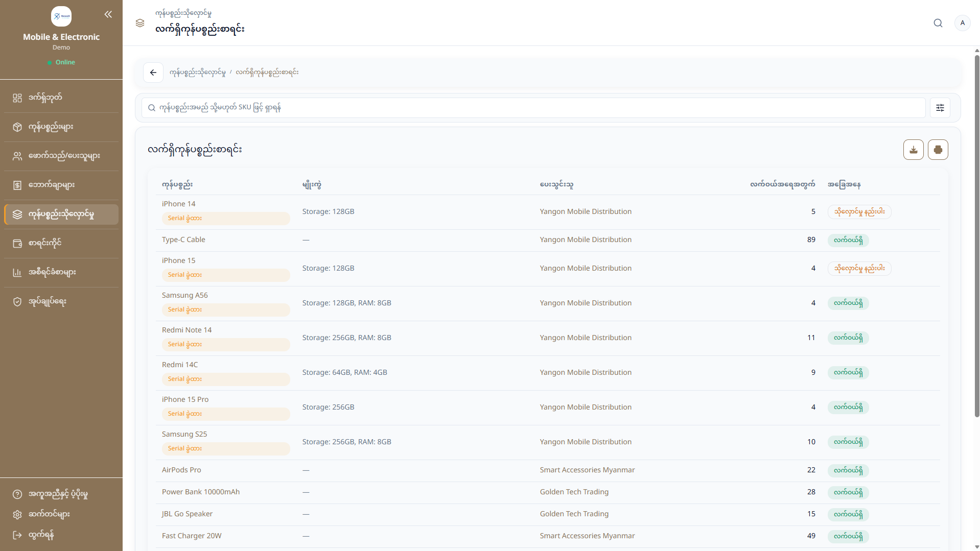Screen dimensions: 980x551
Task: Click the help question mark icon
Action: point(17,494)
